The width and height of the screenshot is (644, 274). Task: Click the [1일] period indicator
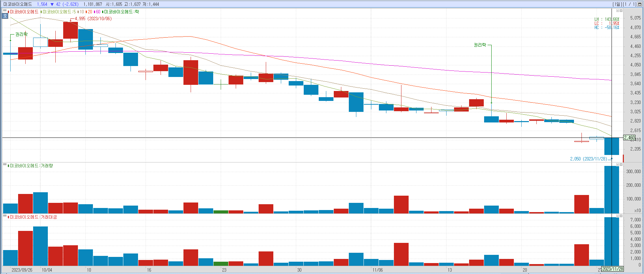tap(617, 4)
